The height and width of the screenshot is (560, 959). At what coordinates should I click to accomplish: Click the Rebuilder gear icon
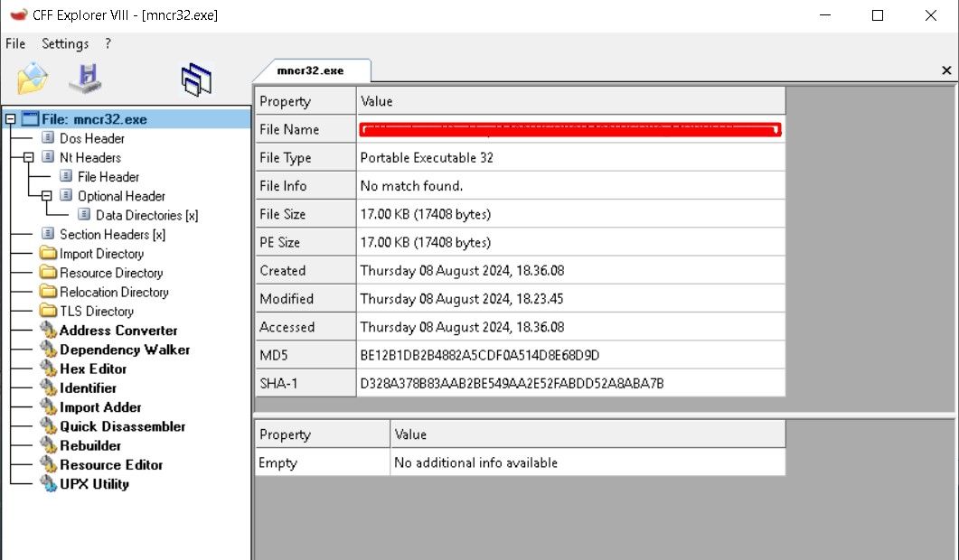(x=48, y=445)
